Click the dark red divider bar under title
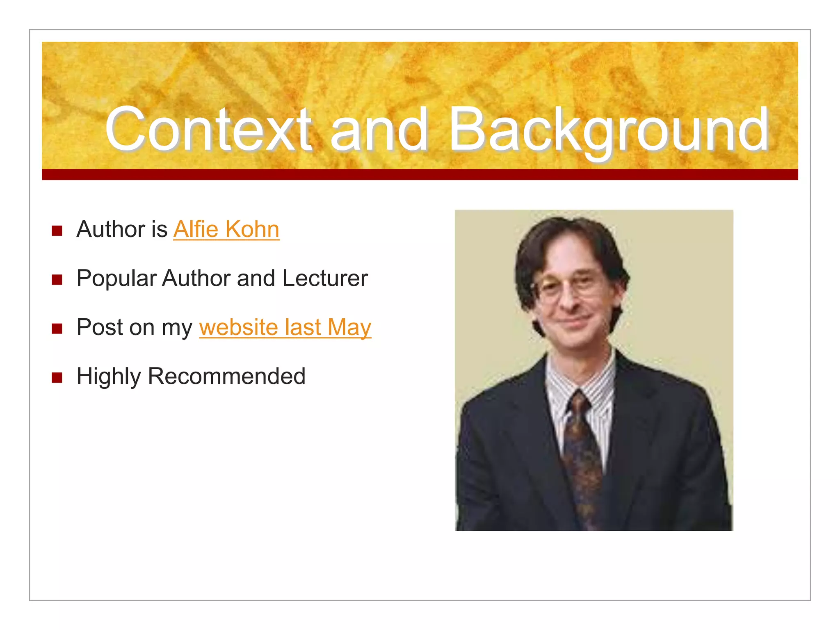Image resolution: width=840 pixels, height=630 pixels. [x=420, y=175]
